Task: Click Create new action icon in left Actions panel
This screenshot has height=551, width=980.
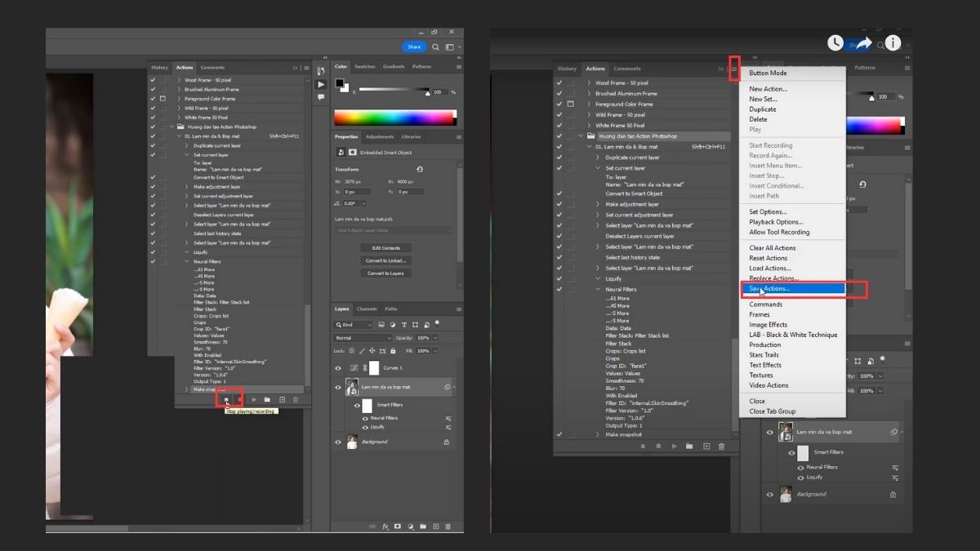Action: click(x=282, y=399)
